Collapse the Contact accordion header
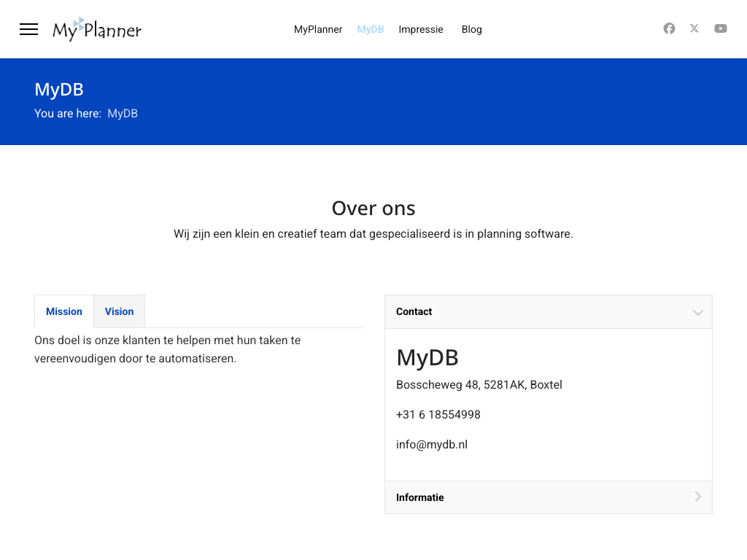Viewport: 747px width, 560px height. (414, 311)
